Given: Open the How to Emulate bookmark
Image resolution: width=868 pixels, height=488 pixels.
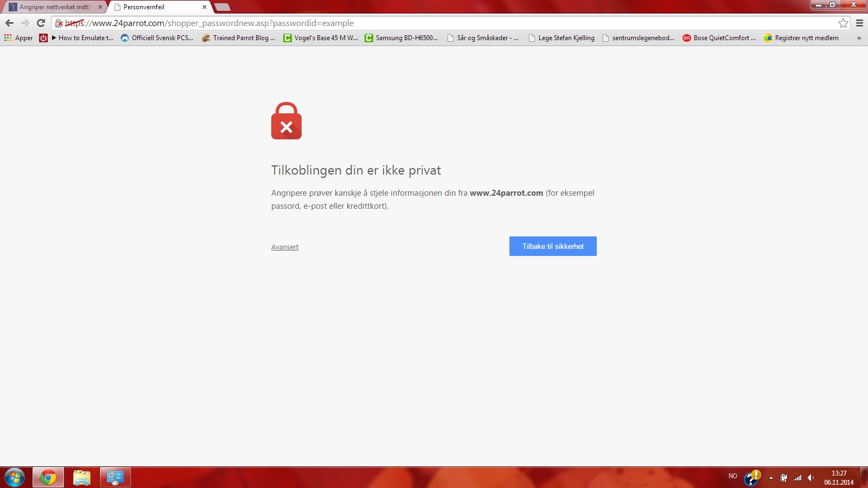Looking at the screenshot, I should coord(82,38).
